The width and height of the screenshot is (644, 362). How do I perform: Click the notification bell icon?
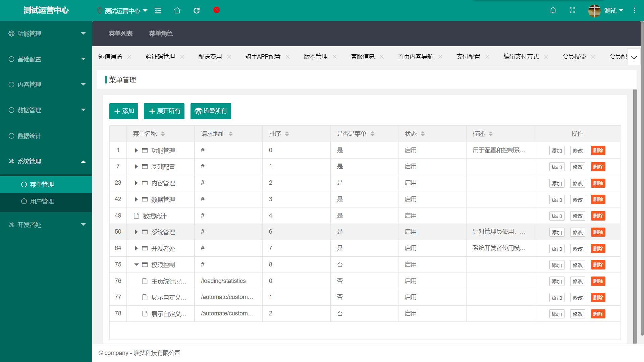553,10
